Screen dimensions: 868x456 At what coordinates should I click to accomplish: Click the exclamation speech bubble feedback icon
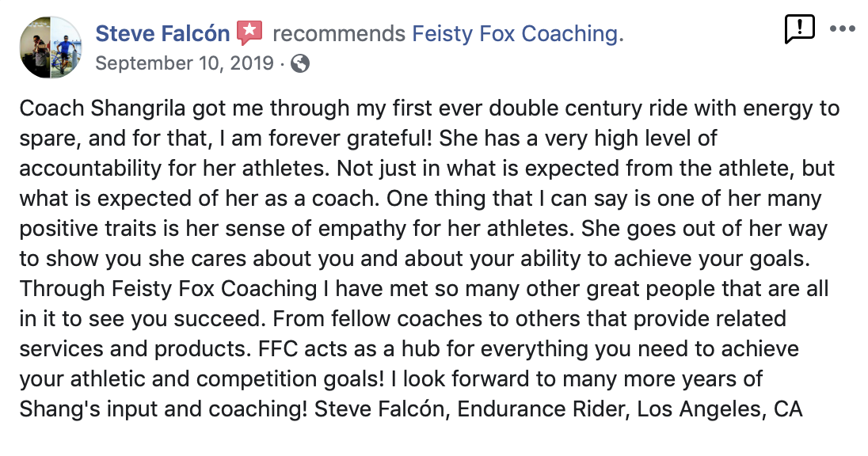tap(799, 29)
